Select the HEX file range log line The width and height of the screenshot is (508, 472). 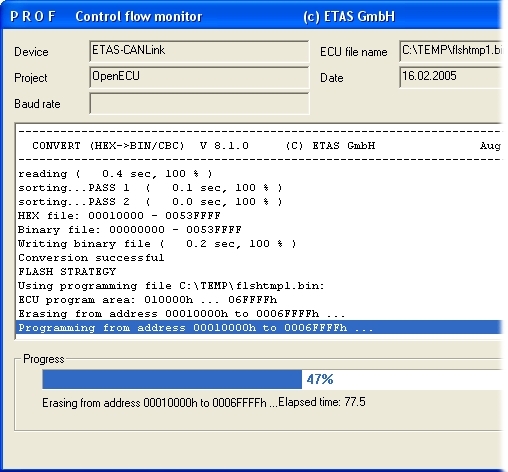[259, 216]
